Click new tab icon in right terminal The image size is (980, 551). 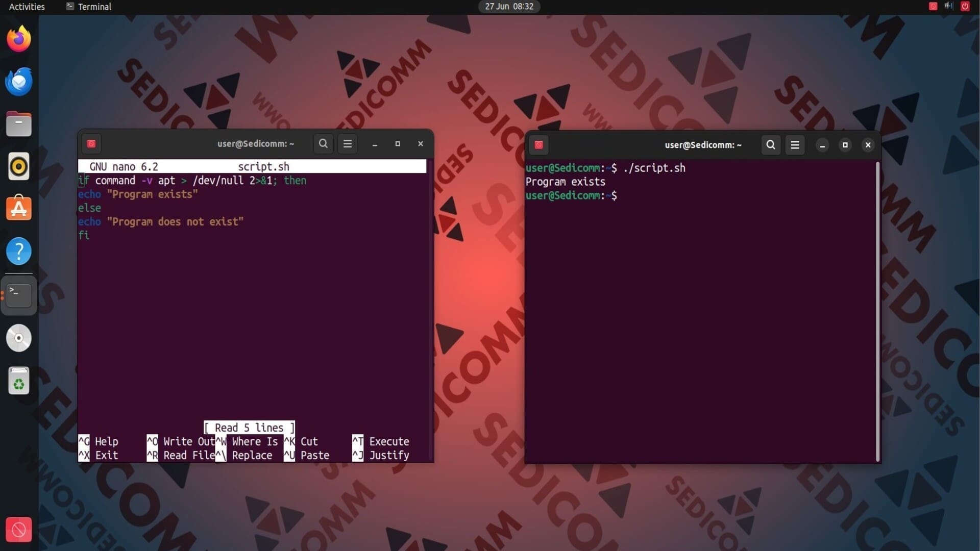point(538,145)
